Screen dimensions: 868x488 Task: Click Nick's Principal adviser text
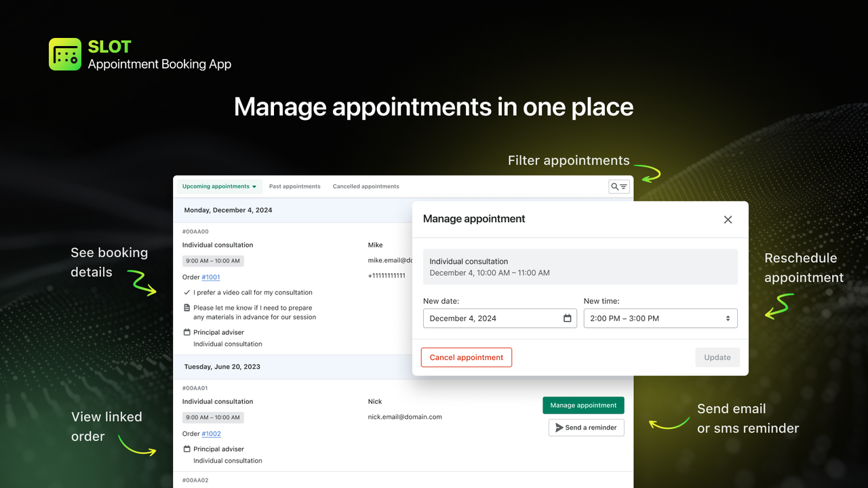218,449
